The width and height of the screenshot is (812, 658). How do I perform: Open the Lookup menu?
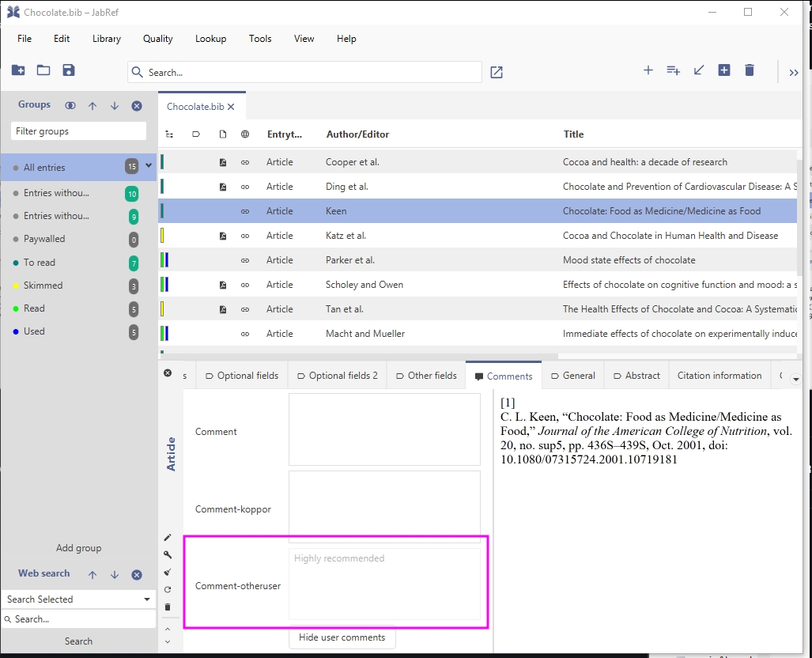pyautogui.click(x=210, y=39)
